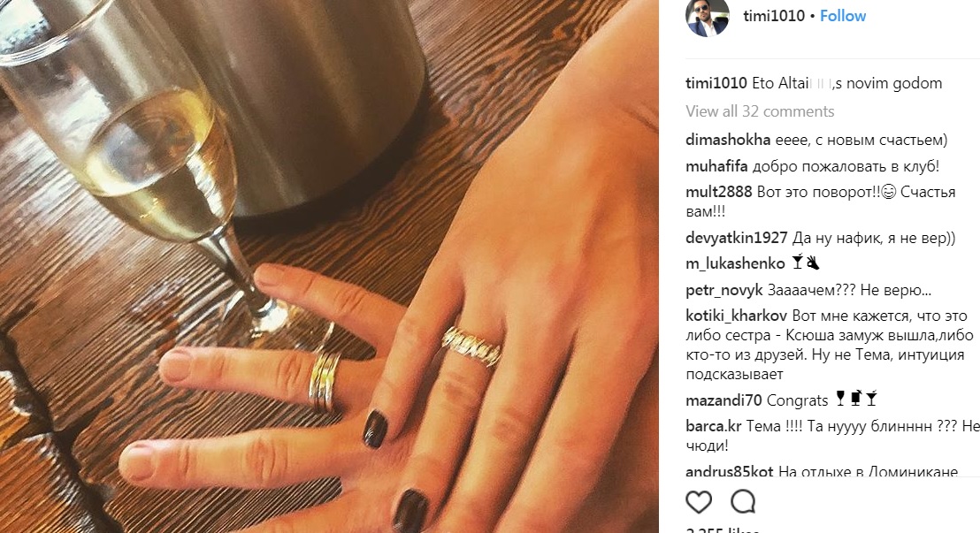This screenshot has height=533, width=980.
Task: Open the comment speech bubble icon
Action: coord(743,502)
